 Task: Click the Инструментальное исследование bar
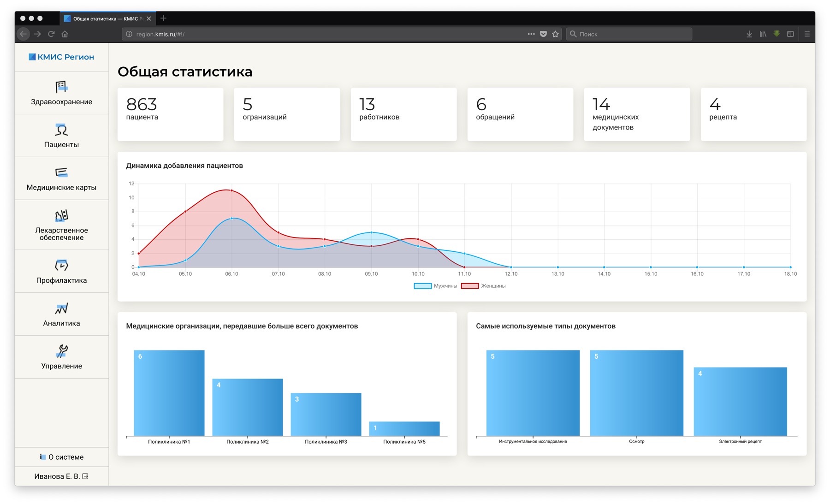click(533, 393)
